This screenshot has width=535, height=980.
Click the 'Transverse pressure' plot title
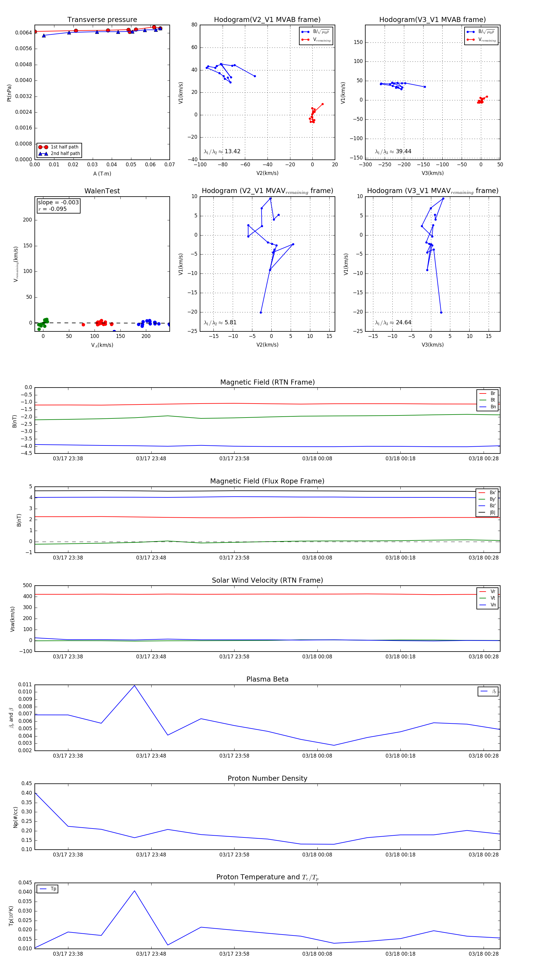[x=102, y=20]
